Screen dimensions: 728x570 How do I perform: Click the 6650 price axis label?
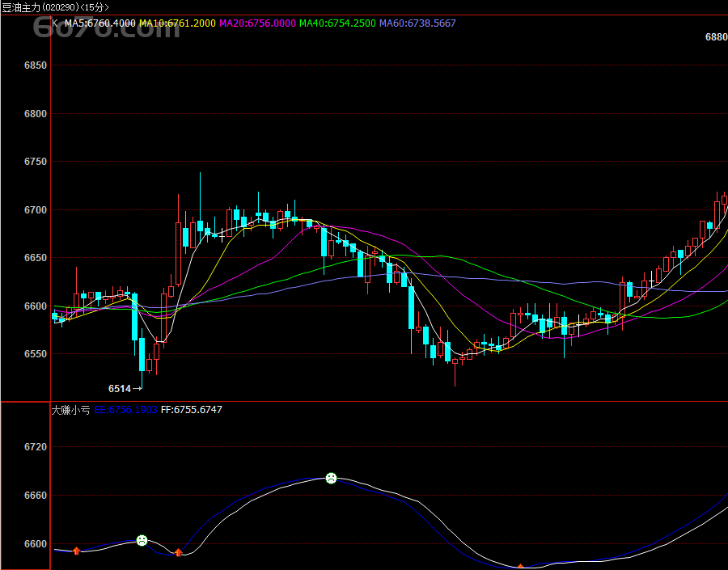[x=36, y=258]
